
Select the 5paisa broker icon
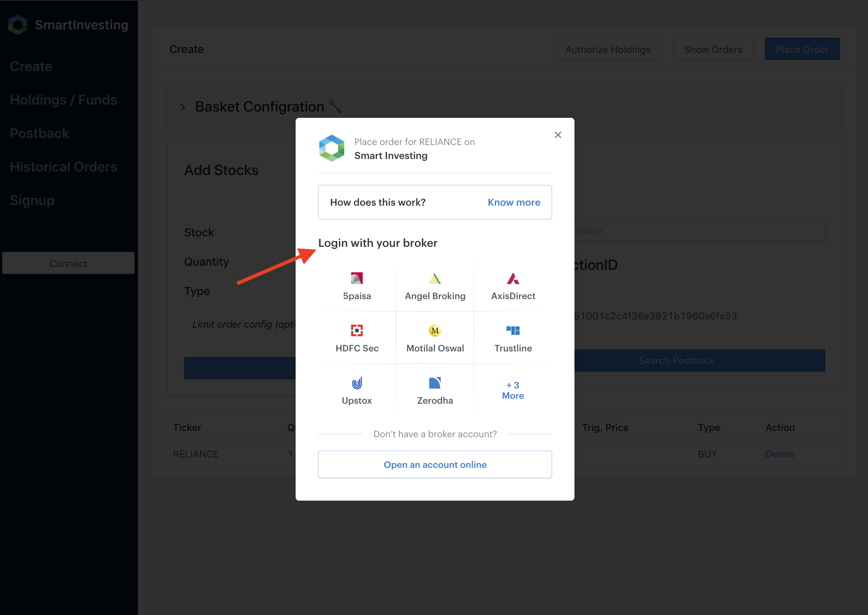(357, 278)
